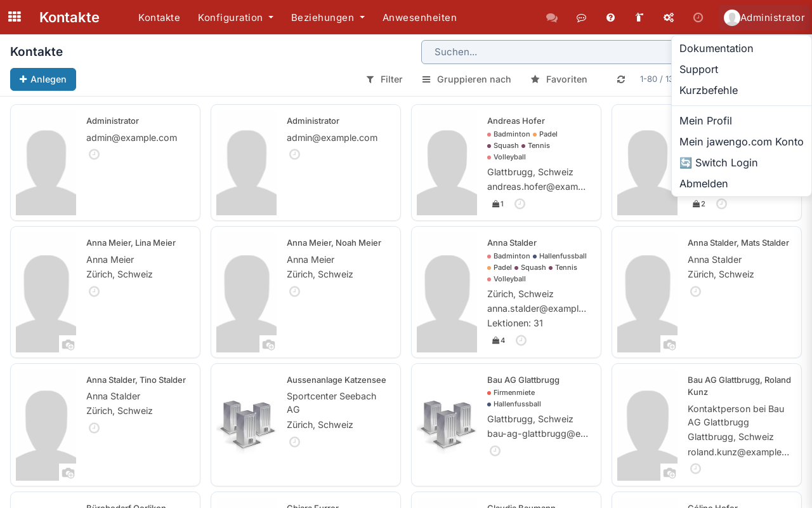This screenshot has height=508, width=812.
Task: Click the Aussenanlage Katzensee building thumbnail
Action: [x=246, y=425]
